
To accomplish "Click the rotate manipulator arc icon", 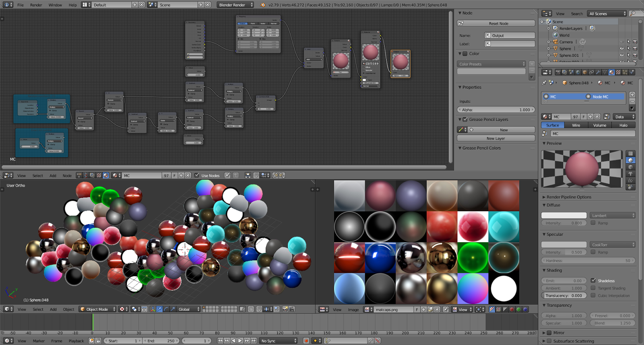I will (166, 309).
